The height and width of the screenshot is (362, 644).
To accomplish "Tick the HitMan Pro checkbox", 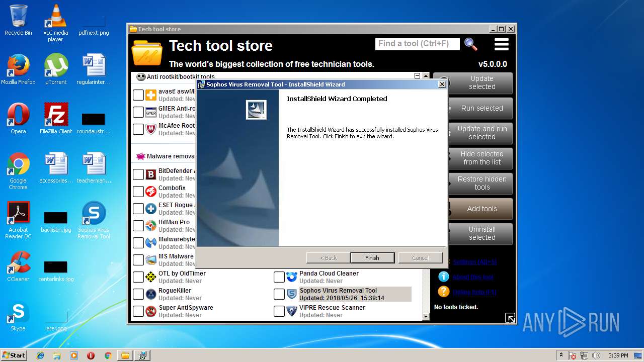I will [138, 226].
